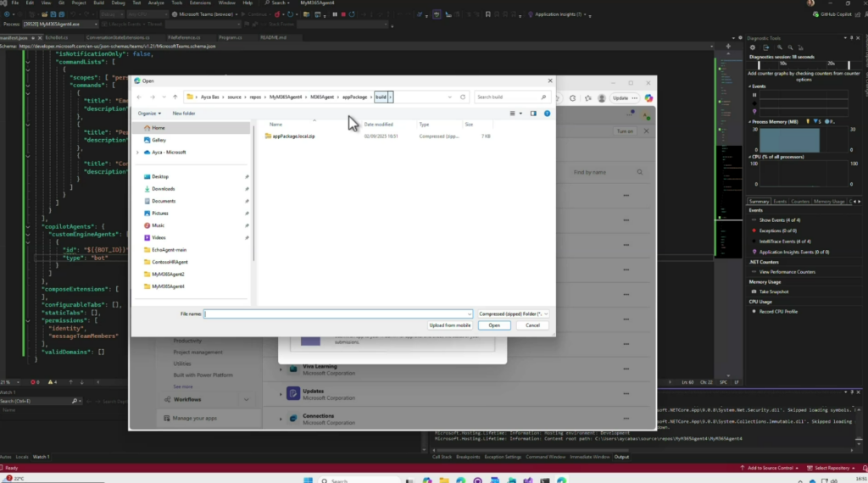Switch to Diagnostic Tools Counters tab
The height and width of the screenshot is (483, 868).
coord(800,202)
